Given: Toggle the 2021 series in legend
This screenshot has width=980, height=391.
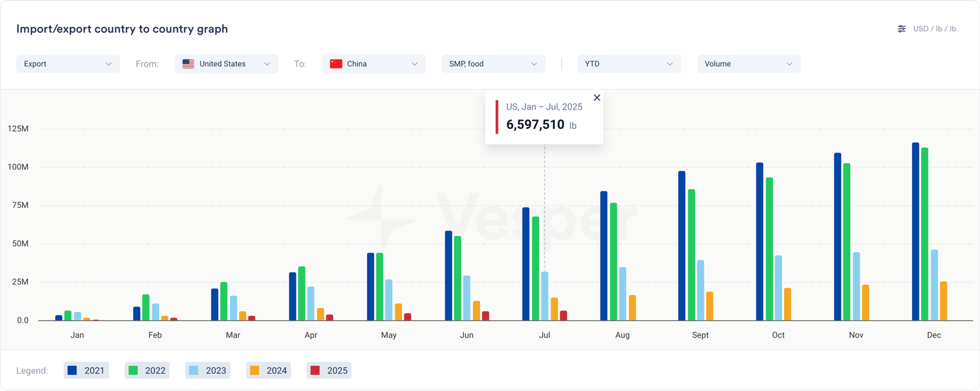Looking at the screenshot, I should tap(86, 370).
